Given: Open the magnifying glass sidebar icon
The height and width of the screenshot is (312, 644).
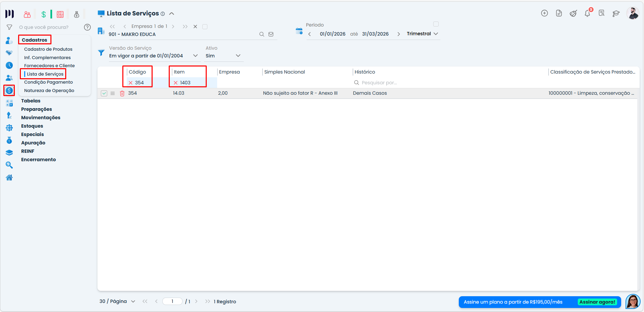Looking at the screenshot, I should 9,165.
